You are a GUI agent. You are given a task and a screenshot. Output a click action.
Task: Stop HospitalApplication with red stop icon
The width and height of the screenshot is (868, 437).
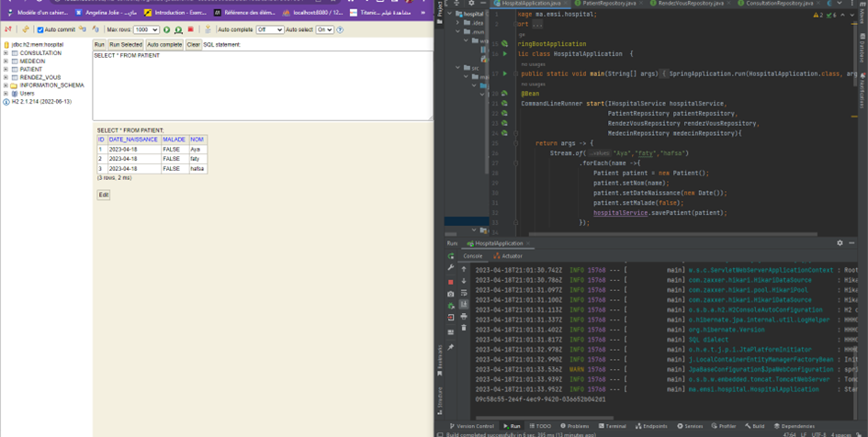tap(451, 282)
